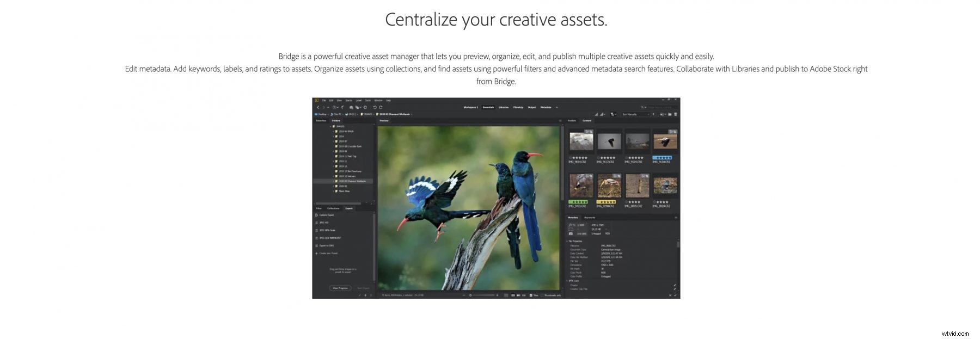Click the yellow-labeled rating bar of IMG_9298.CR2
This screenshot has height=339, width=980.
(x=607, y=201)
